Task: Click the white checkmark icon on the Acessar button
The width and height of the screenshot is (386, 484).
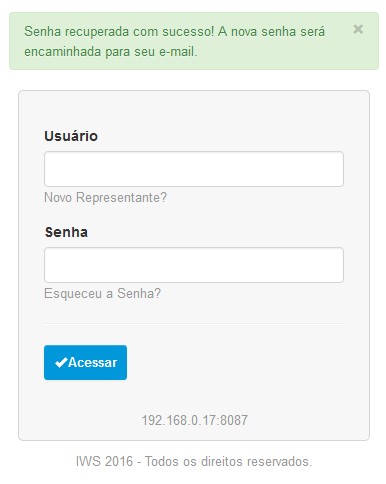Action: pos(61,362)
